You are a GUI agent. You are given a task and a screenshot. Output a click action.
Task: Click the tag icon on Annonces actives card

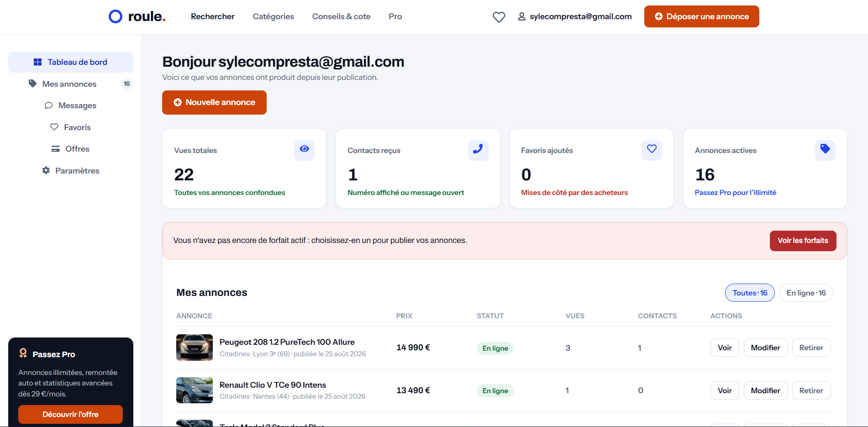825,149
